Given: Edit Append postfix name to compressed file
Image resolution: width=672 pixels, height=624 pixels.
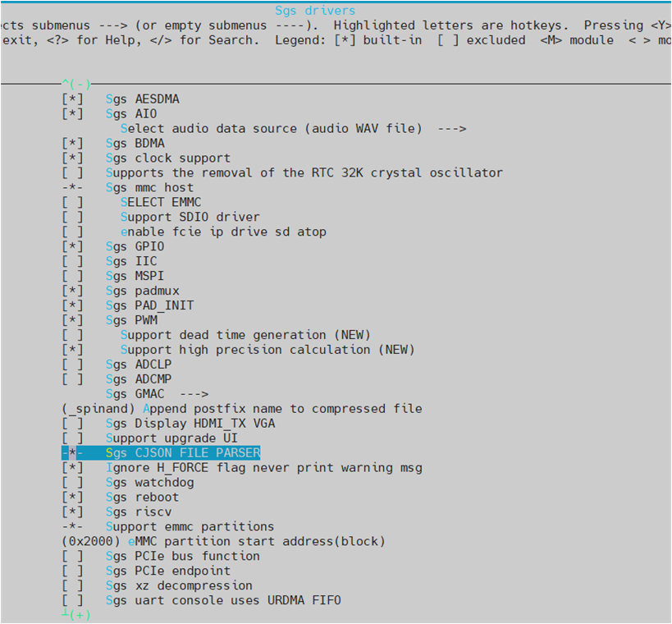Looking at the screenshot, I should (x=242, y=409).
